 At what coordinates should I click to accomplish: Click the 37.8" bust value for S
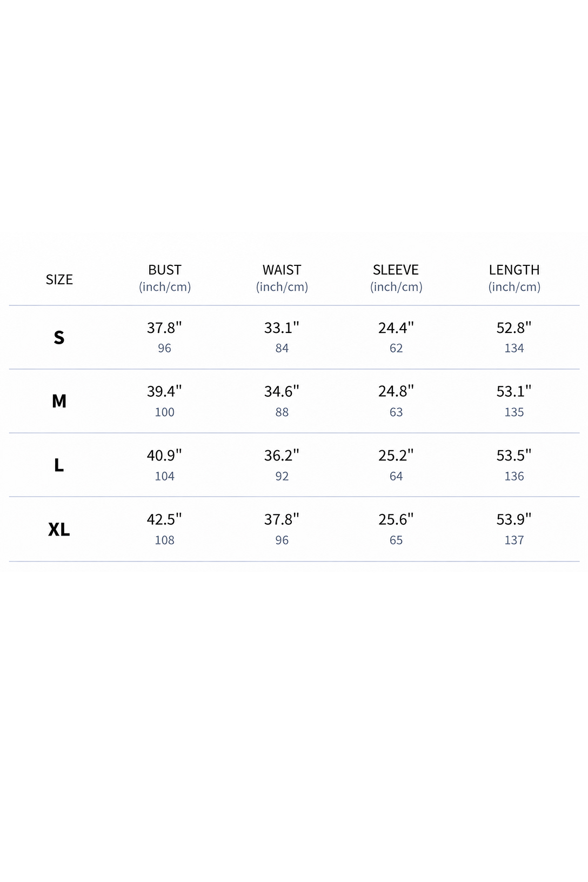[164, 328]
